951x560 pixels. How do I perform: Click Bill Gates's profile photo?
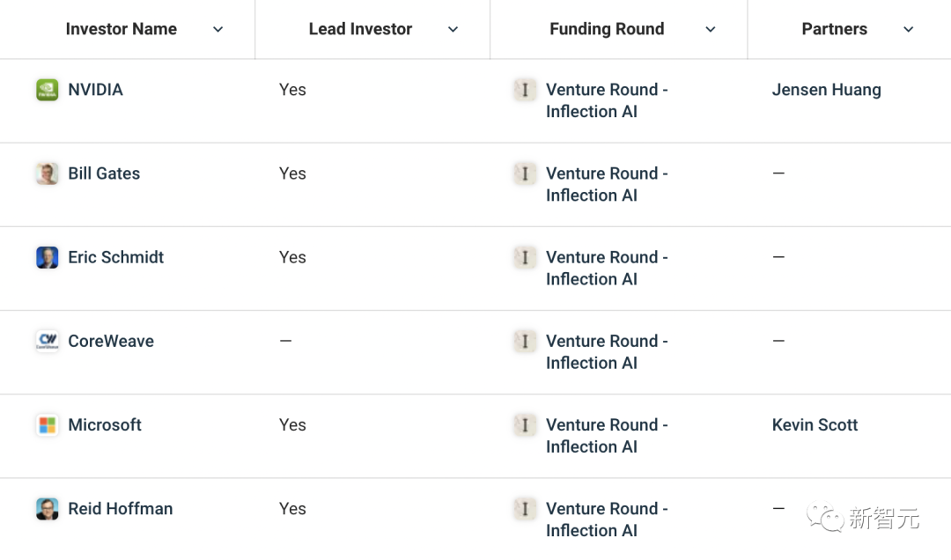tap(47, 173)
